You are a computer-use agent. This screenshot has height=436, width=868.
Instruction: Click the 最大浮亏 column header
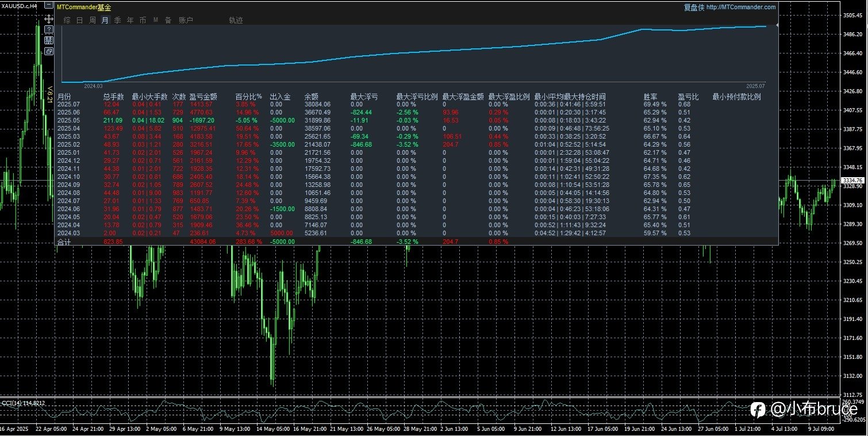[364, 97]
